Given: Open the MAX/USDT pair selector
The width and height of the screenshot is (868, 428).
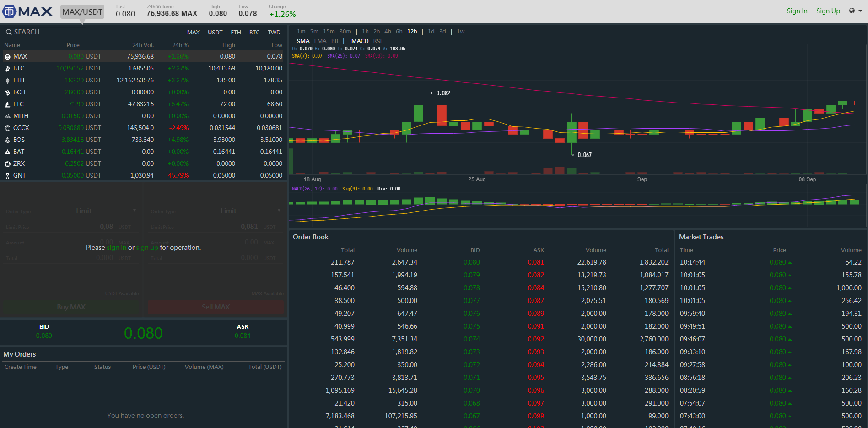Looking at the screenshot, I should (x=82, y=12).
